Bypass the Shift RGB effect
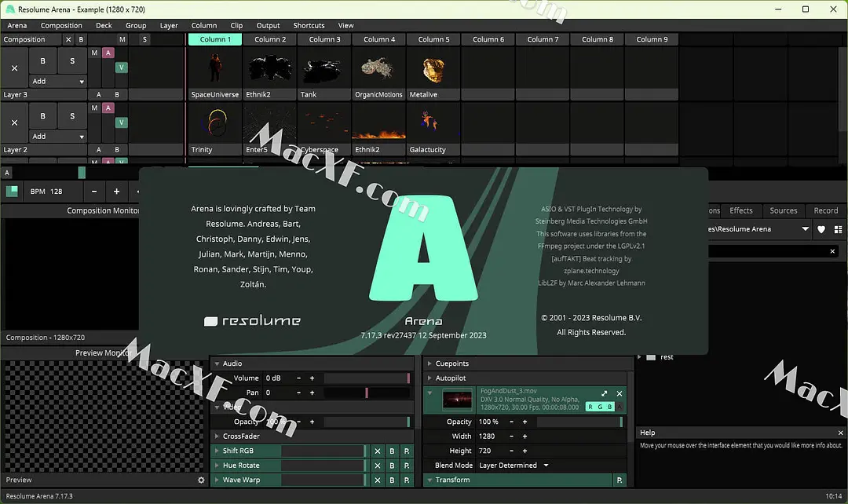This screenshot has width=848, height=504. pos(392,451)
